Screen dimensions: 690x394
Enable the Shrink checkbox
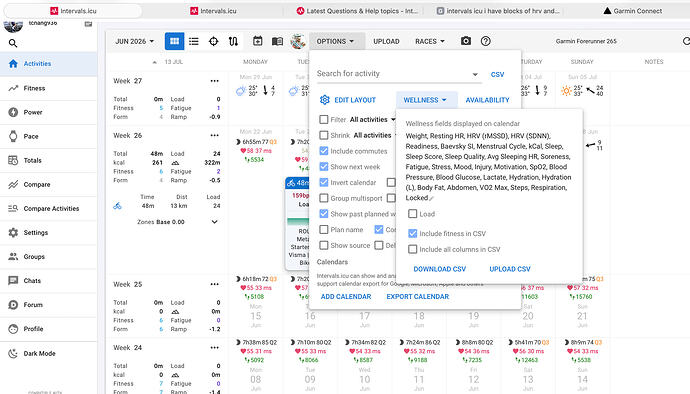pos(324,135)
